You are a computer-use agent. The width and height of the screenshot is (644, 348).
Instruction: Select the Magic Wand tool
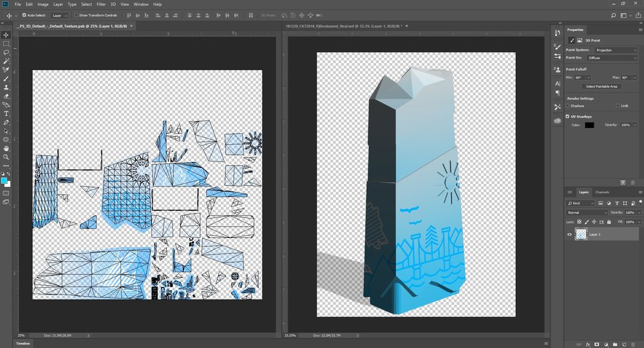click(6, 60)
